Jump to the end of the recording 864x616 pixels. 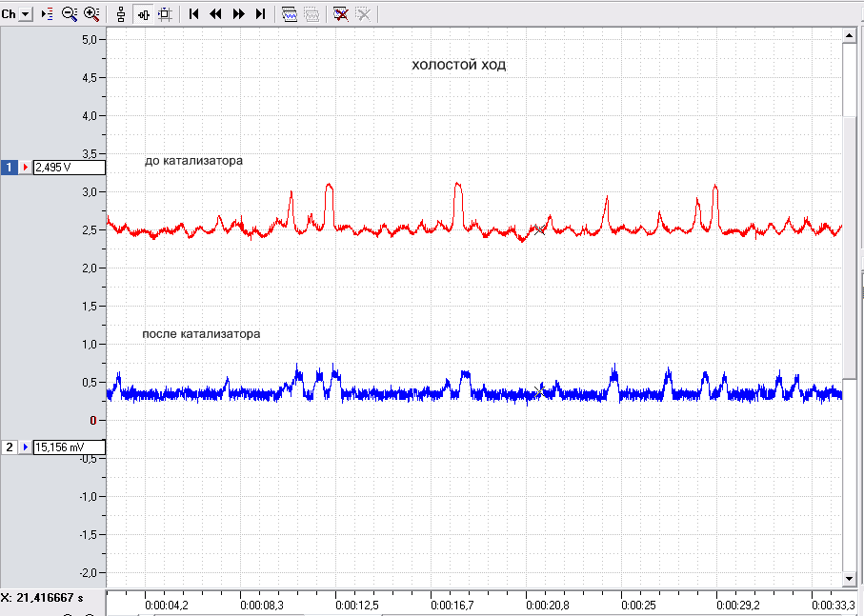pyautogui.click(x=261, y=13)
